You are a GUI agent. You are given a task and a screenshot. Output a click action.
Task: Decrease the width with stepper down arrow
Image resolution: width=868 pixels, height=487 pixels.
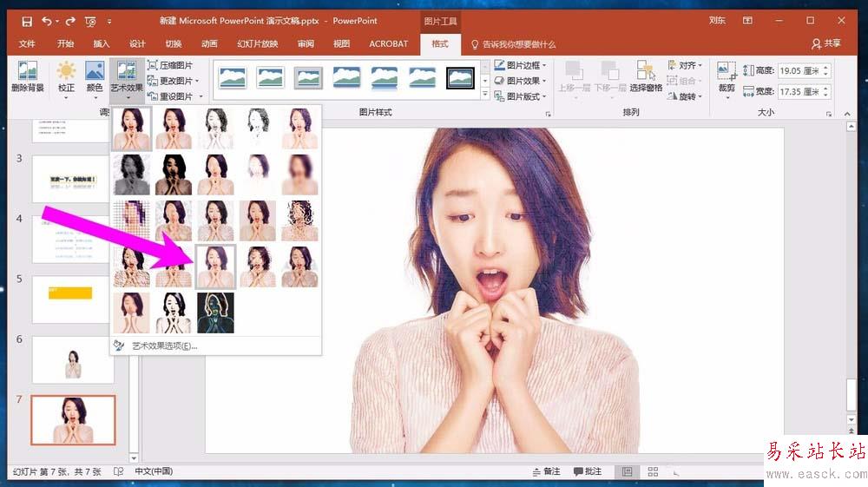[x=826, y=95]
